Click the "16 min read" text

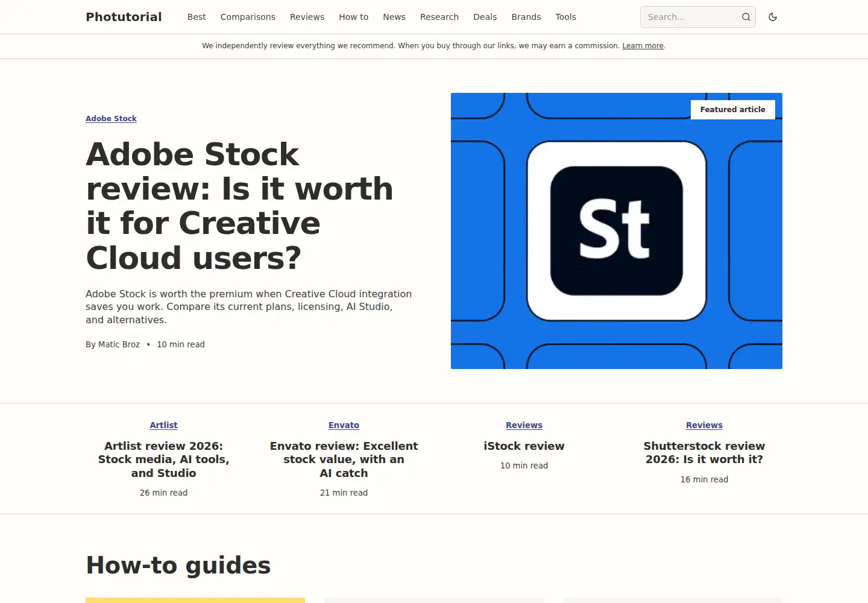704,479
